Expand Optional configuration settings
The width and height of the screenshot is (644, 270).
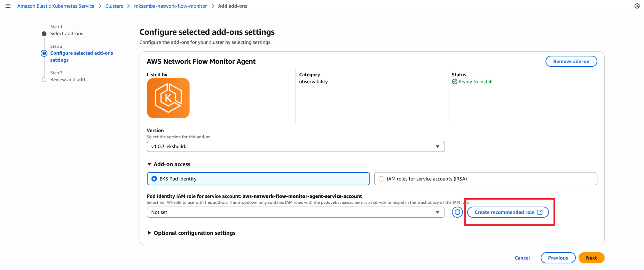(x=191, y=233)
